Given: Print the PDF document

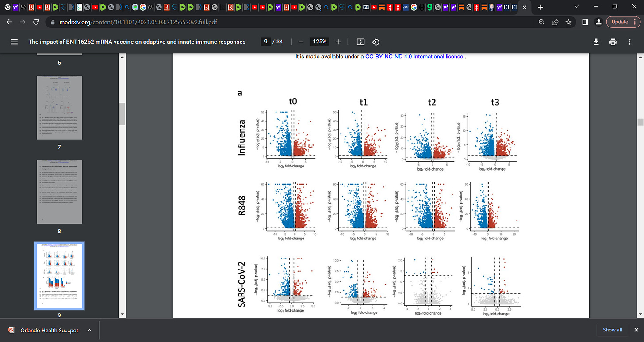Looking at the screenshot, I should 613,42.
